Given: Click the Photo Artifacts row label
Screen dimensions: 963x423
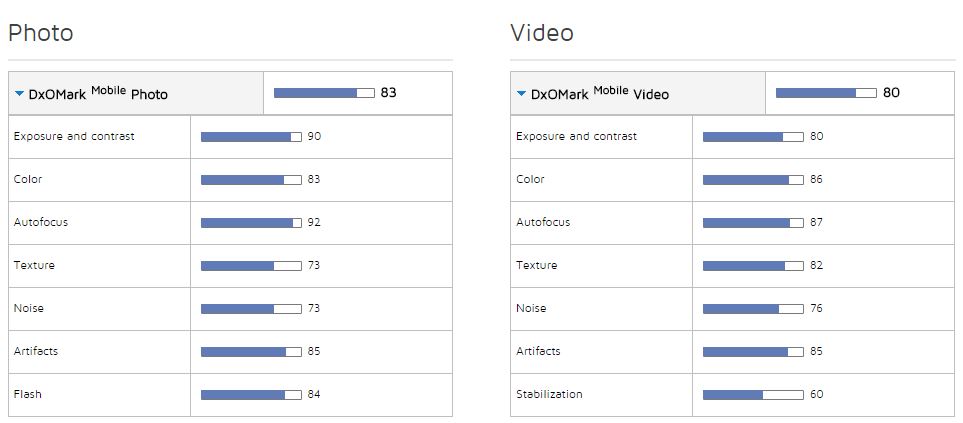Looking at the screenshot, I should coord(36,351).
